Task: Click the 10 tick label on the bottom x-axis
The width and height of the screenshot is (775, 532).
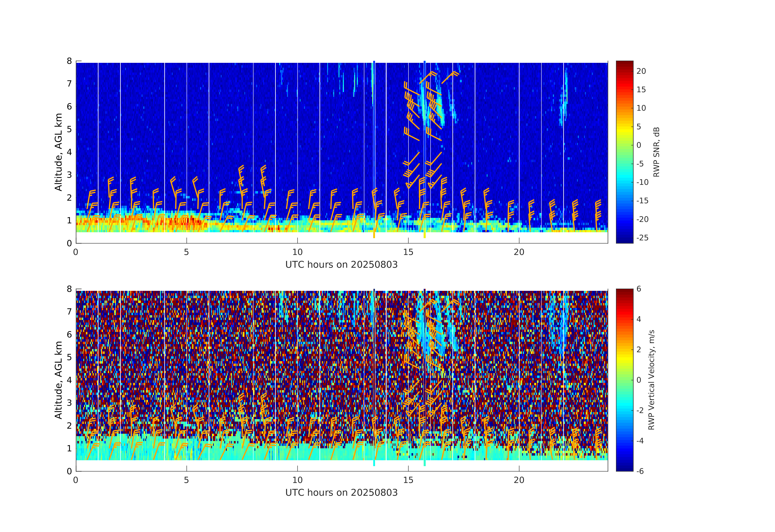Action: (x=297, y=480)
